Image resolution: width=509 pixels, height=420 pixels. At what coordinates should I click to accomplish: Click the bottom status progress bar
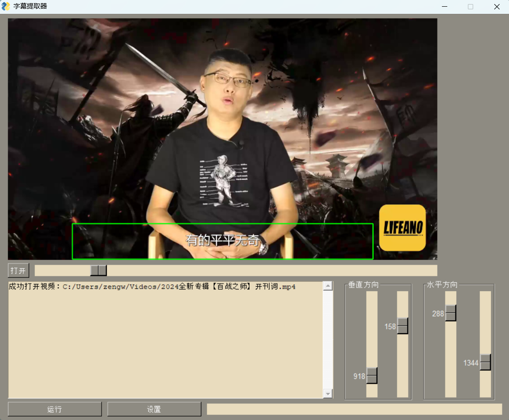pos(355,409)
